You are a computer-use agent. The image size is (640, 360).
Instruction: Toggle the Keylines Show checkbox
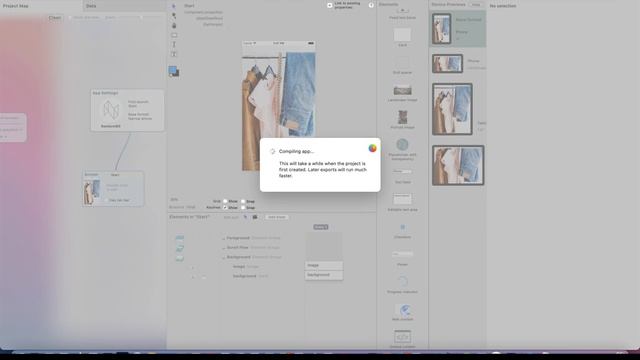pos(225,207)
